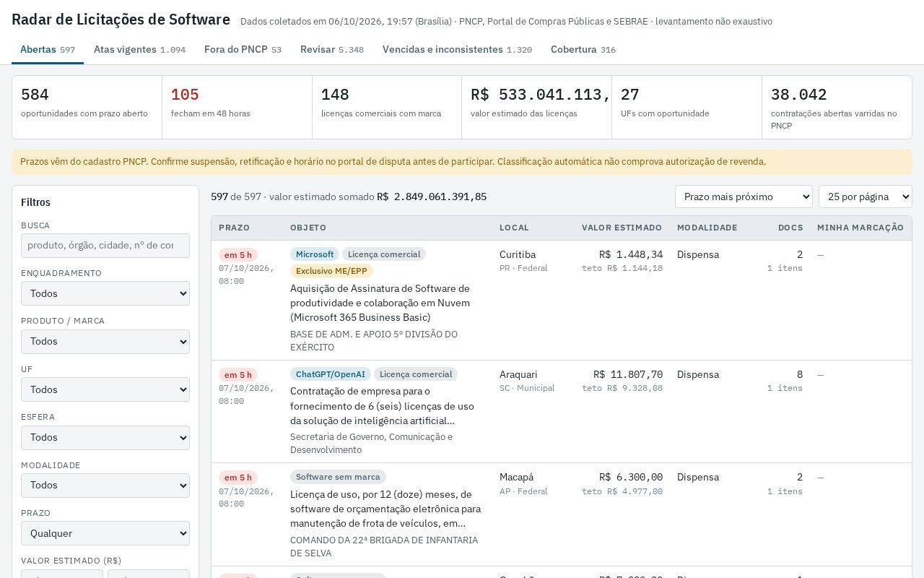Click the ChatGPT/OpenAI tag
924x578 pixels.
pos(331,374)
